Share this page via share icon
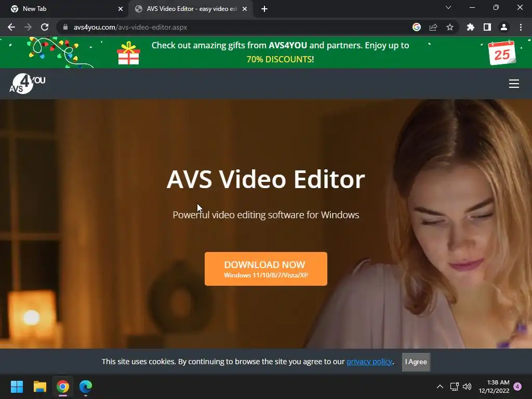 433,27
